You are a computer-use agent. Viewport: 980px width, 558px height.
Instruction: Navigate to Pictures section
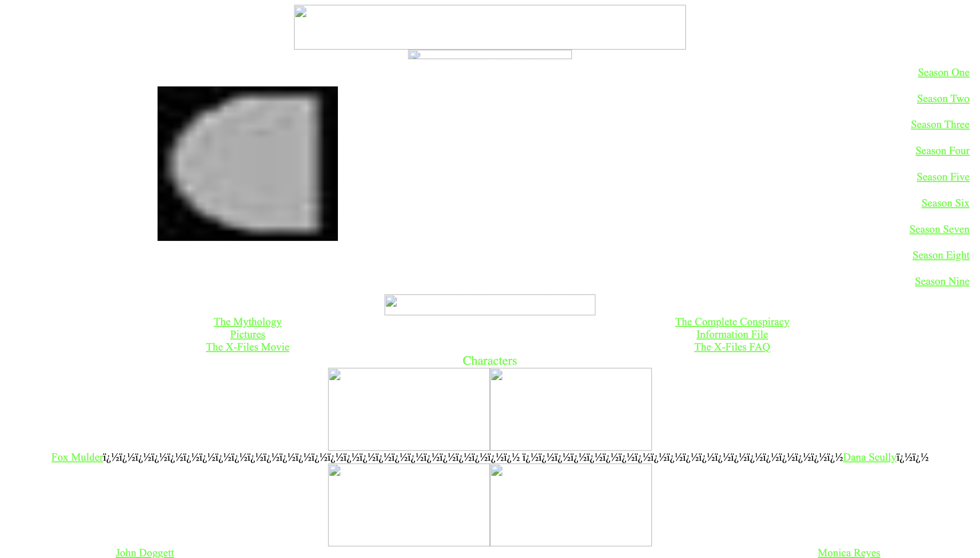248,334
